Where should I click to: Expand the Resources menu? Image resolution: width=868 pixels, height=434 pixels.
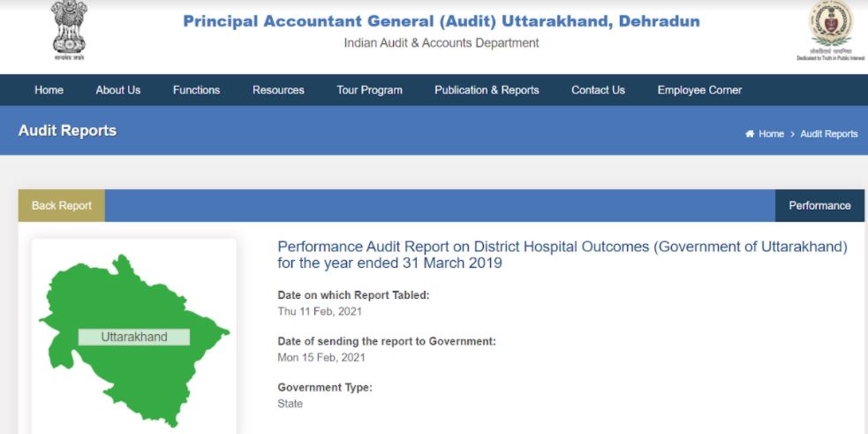click(278, 90)
